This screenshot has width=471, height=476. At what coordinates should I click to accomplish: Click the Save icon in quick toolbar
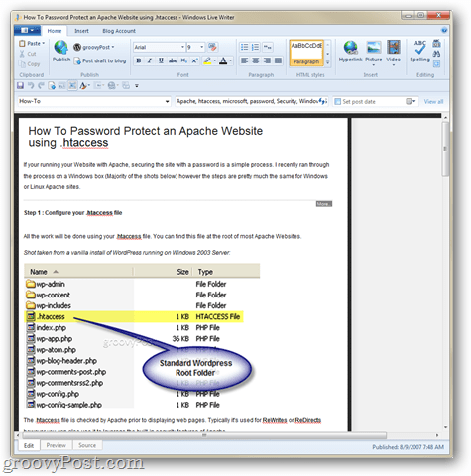(x=20, y=86)
